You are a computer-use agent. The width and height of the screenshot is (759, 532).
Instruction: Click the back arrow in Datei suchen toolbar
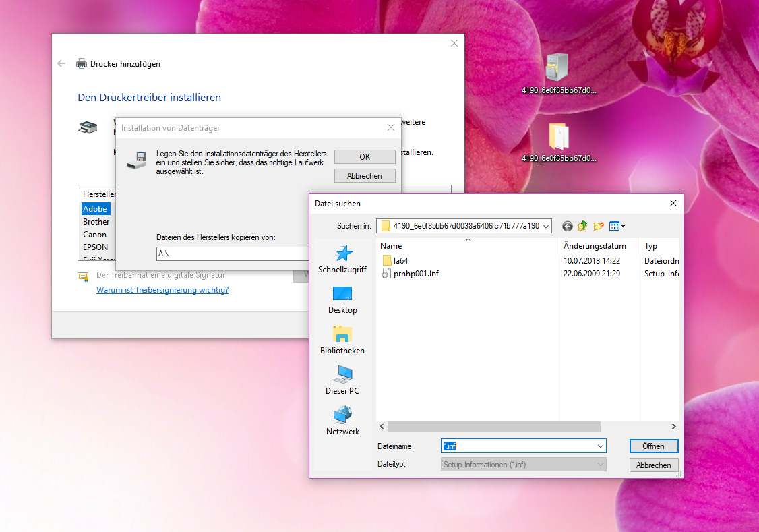pos(568,226)
